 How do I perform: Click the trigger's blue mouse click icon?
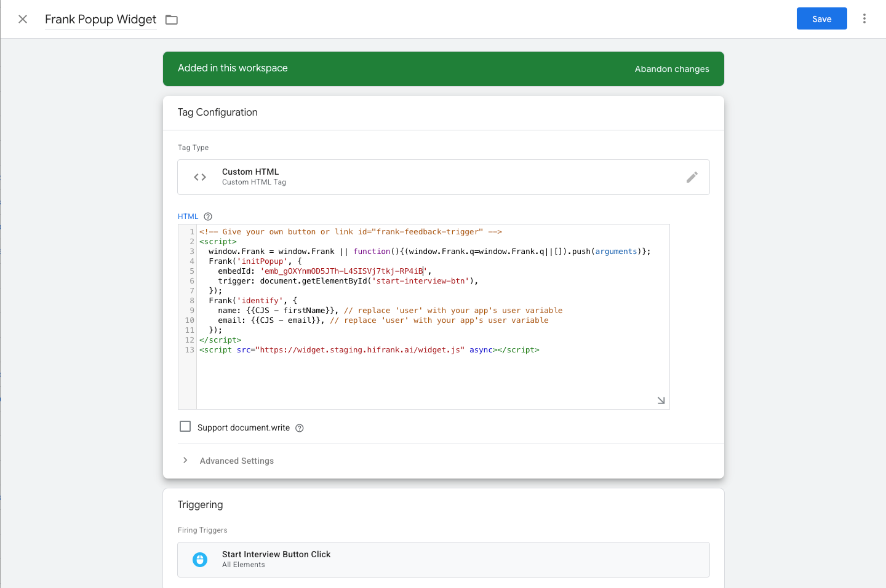pyautogui.click(x=200, y=560)
